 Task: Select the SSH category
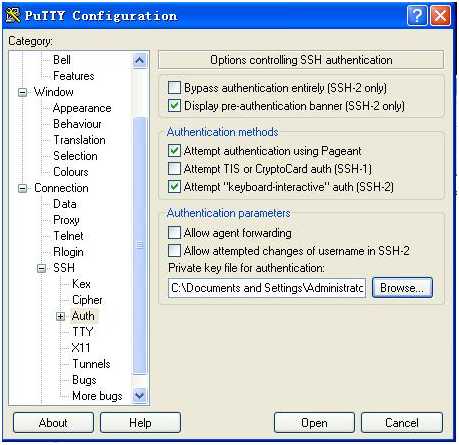pyautogui.click(x=64, y=268)
